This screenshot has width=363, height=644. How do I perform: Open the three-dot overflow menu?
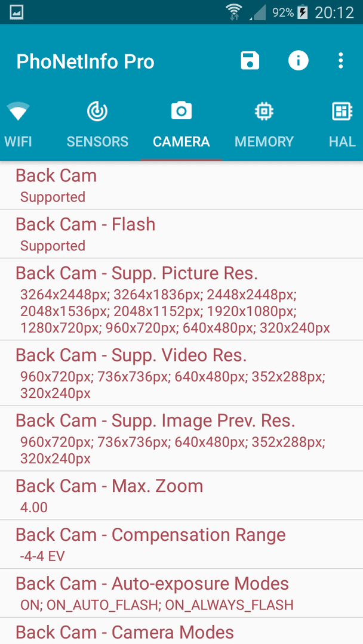[x=340, y=61]
